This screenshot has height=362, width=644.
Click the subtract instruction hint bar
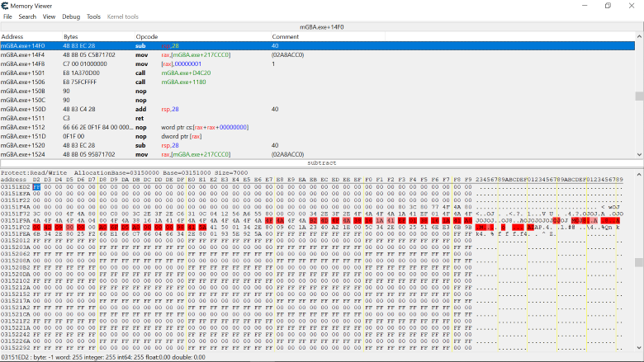(x=322, y=163)
